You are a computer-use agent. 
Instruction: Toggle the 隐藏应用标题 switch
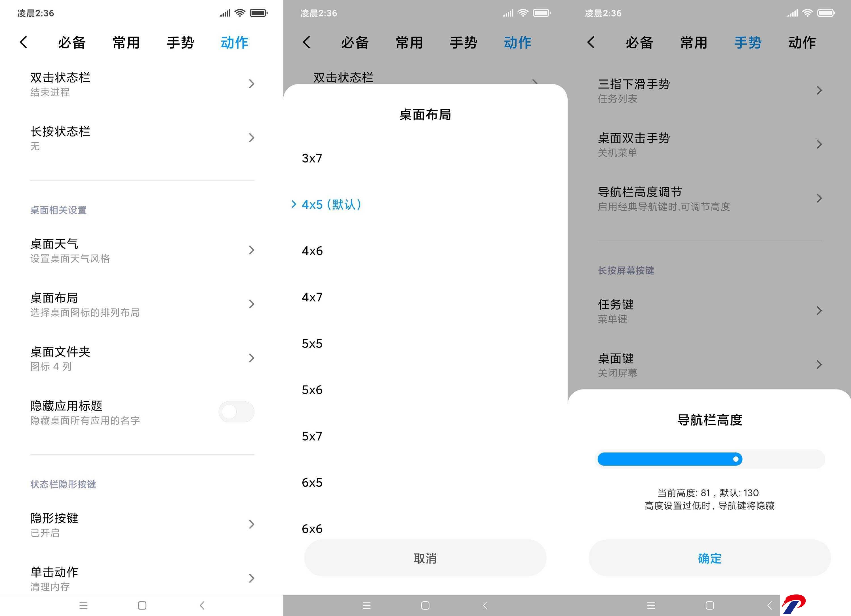tap(236, 412)
